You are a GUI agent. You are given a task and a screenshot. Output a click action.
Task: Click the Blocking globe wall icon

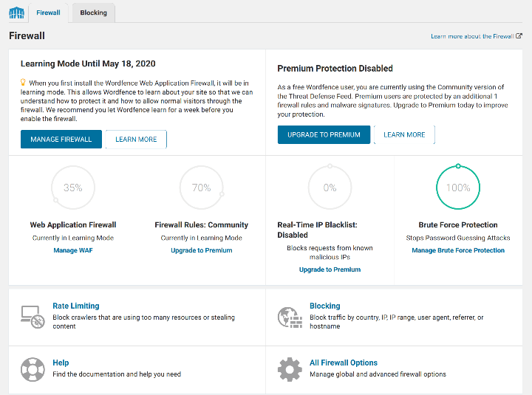click(x=290, y=316)
